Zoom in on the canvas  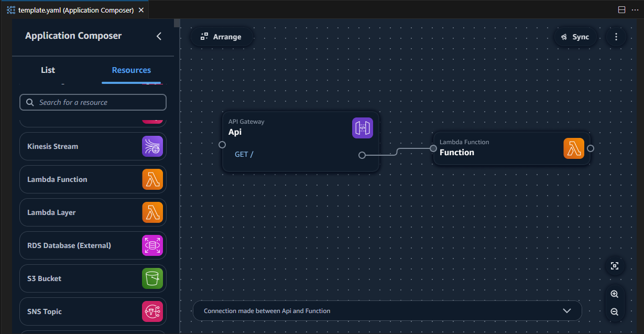coord(615,294)
